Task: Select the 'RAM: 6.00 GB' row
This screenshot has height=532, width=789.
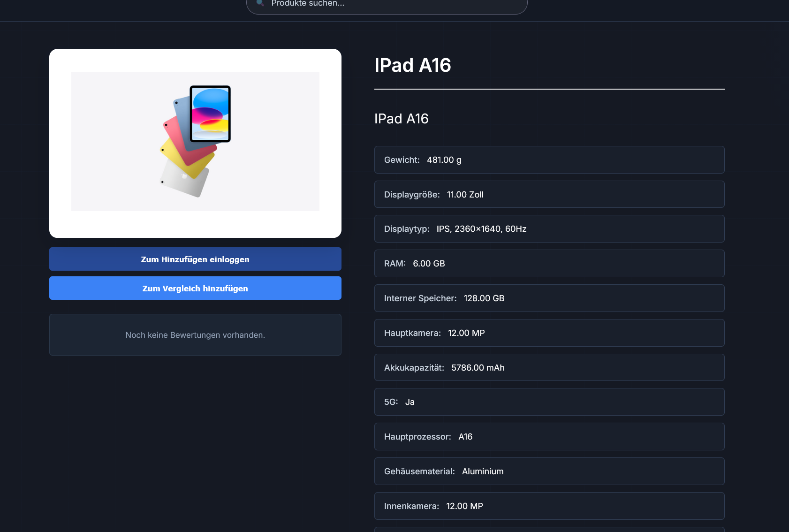Action: click(549, 264)
